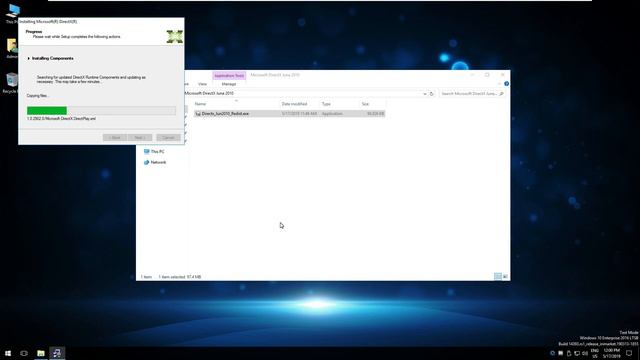The height and width of the screenshot is (360, 640).
Task: Open the Application Tools ribbon tab
Action: [229, 76]
